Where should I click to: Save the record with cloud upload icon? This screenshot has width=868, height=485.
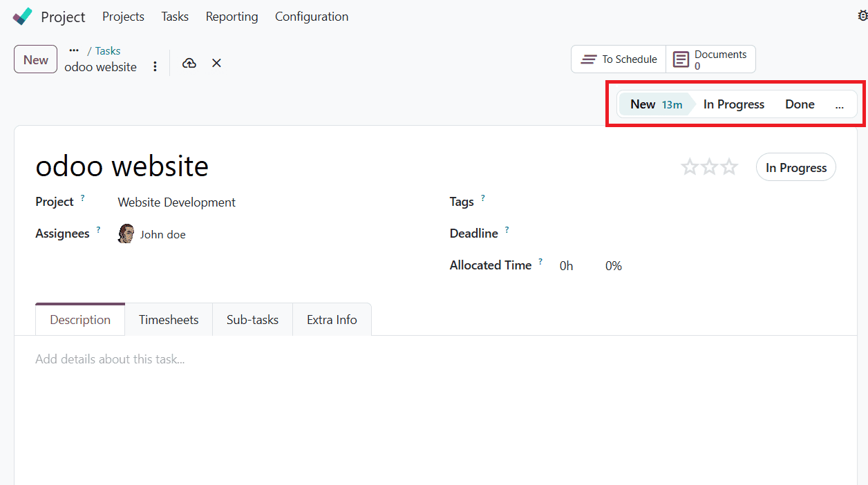[189, 63]
